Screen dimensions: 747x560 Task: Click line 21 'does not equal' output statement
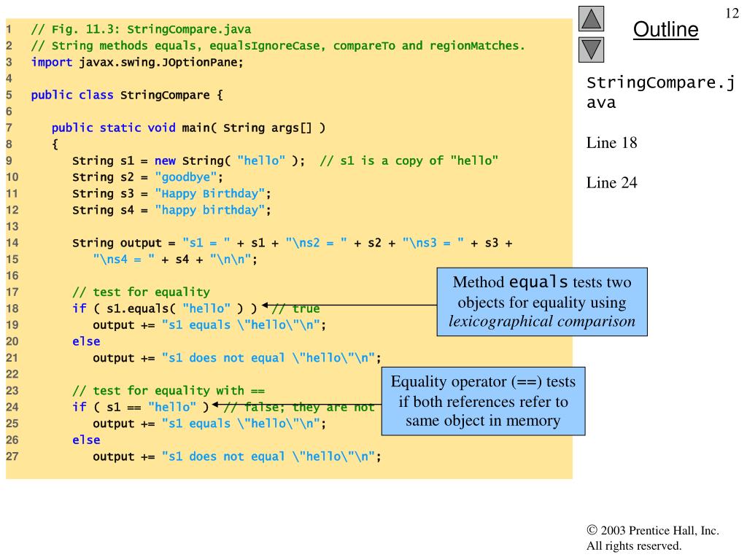(237, 358)
